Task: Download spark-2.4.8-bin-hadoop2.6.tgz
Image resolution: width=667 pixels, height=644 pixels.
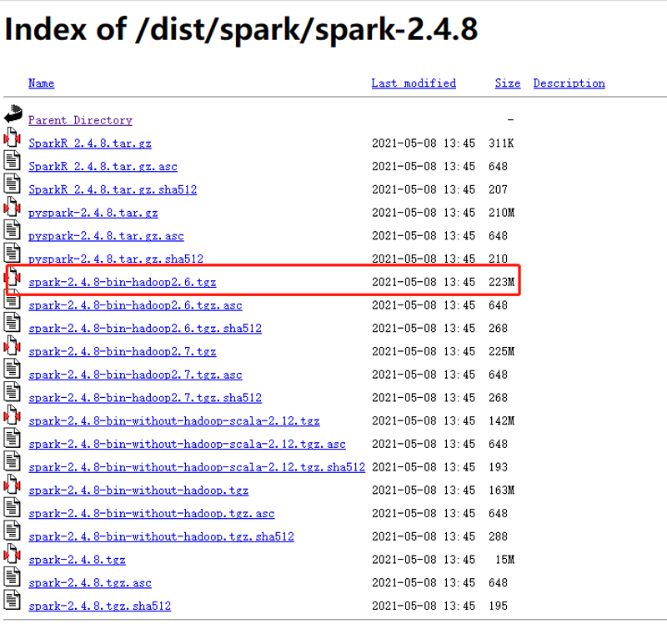Action: [123, 282]
